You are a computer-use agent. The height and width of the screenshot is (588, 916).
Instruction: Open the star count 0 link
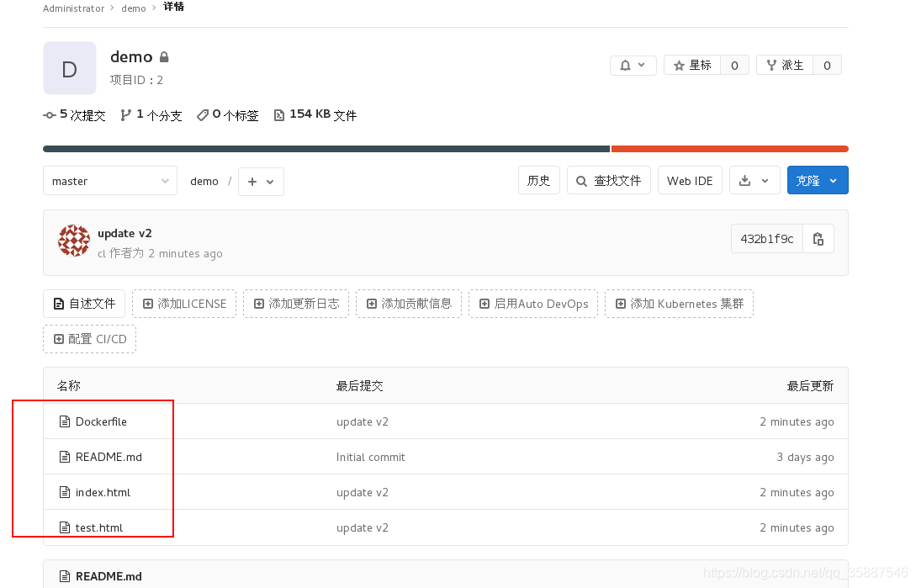click(735, 66)
